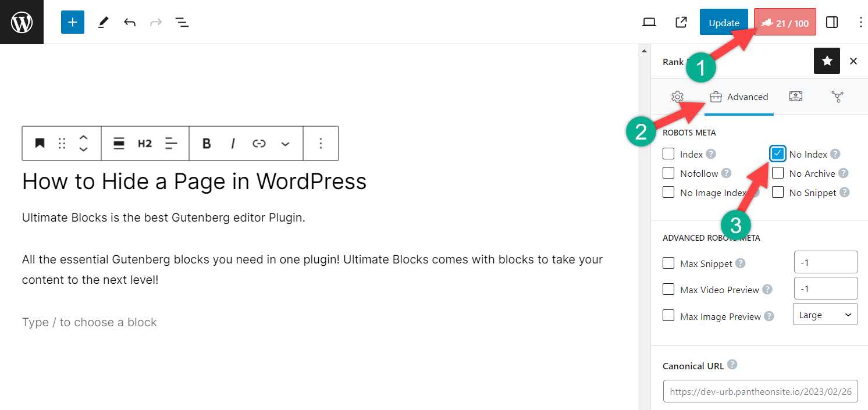Screen dimensions: 868x410
Task: Toggle the Settings sidebar panel icon
Action: 832,23
